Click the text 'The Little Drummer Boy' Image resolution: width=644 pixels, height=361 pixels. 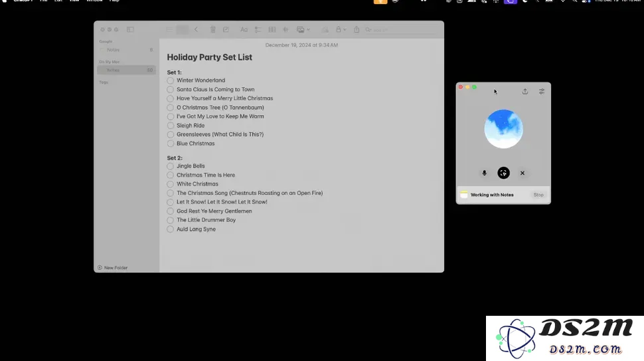coord(206,220)
